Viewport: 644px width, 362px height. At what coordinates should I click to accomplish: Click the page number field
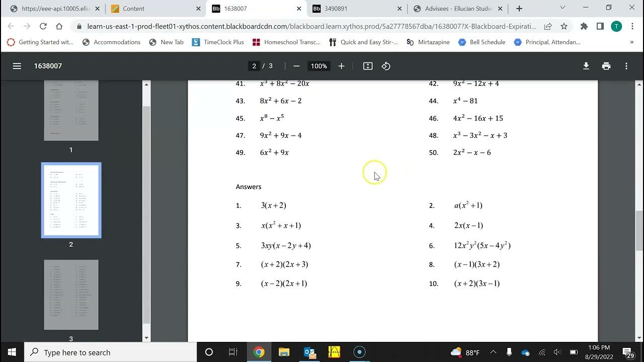[254, 66]
